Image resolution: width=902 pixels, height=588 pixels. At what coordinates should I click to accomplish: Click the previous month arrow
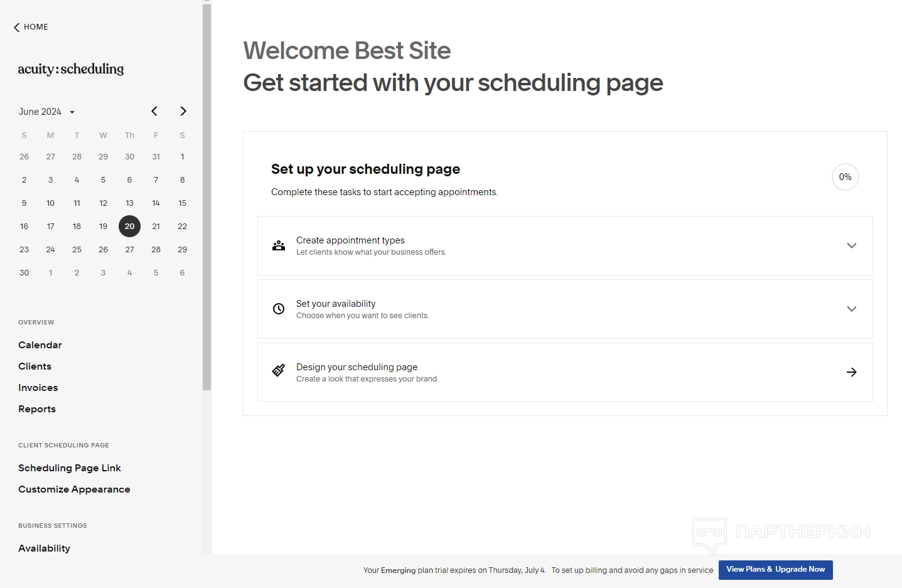tap(154, 111)
